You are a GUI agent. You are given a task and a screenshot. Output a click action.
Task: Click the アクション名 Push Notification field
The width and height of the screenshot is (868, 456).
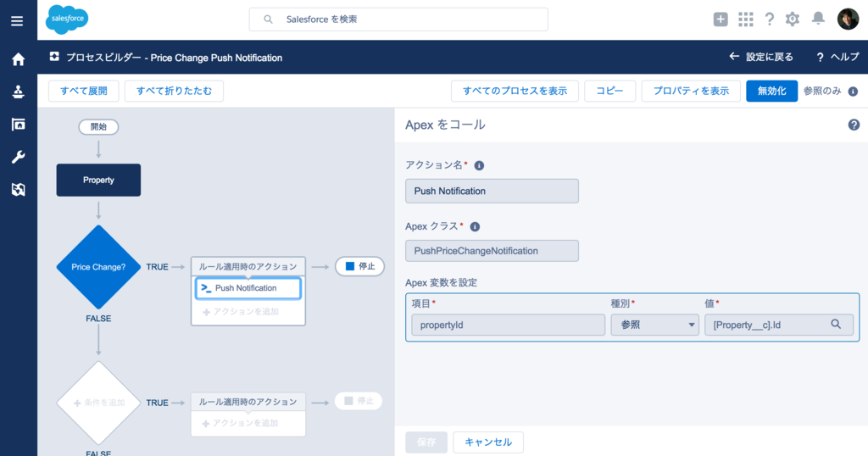pos(492,191)
